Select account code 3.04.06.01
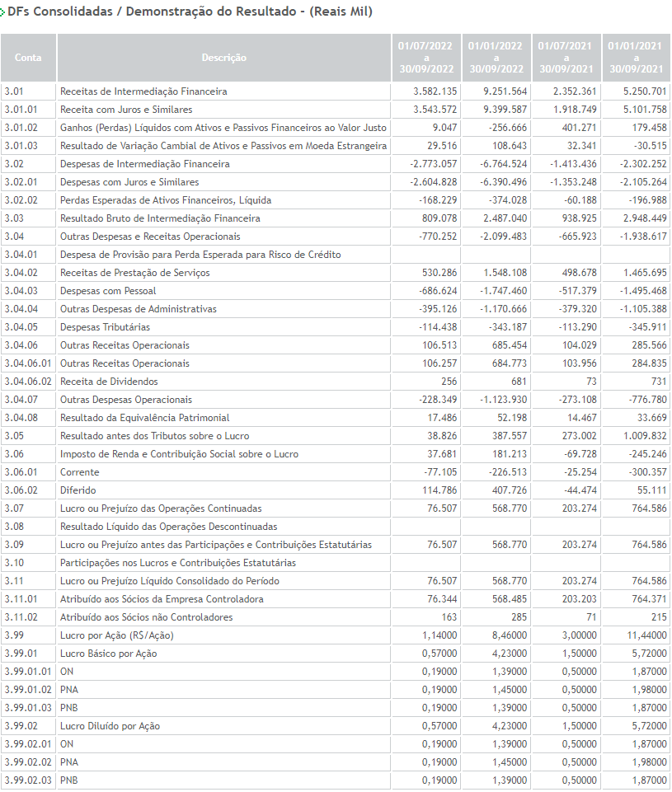 28,363
